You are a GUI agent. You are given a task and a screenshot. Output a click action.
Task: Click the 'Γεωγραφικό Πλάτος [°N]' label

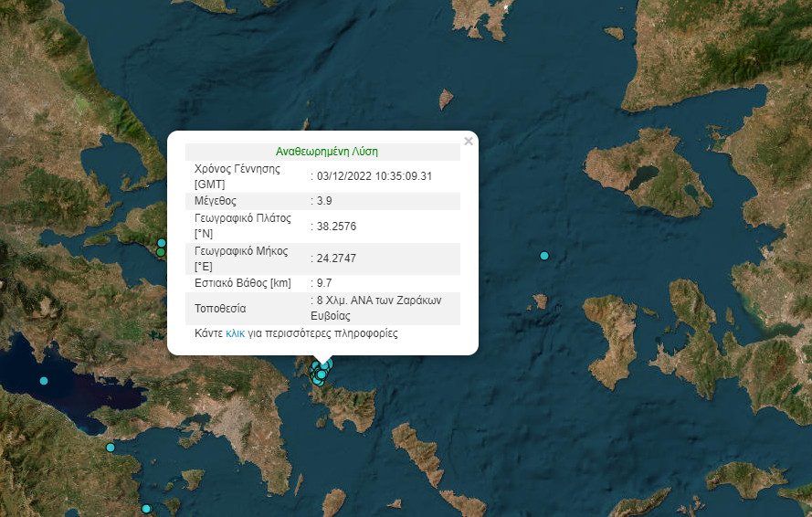242,226
